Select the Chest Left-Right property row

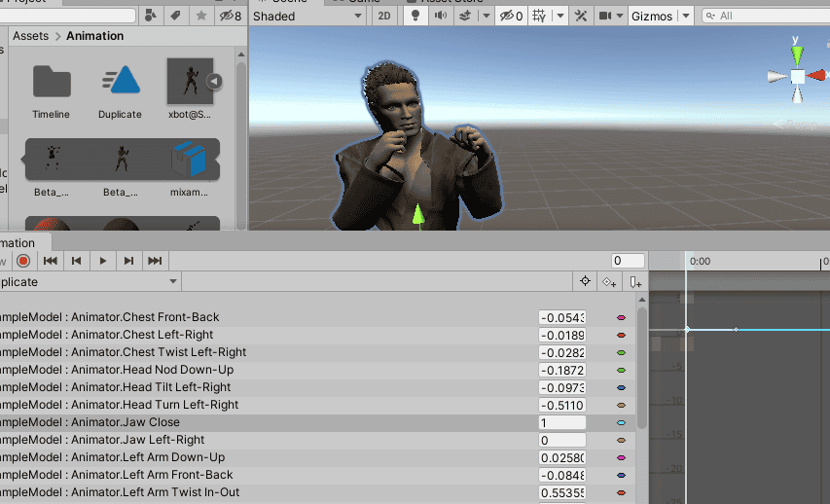point(317,335)
